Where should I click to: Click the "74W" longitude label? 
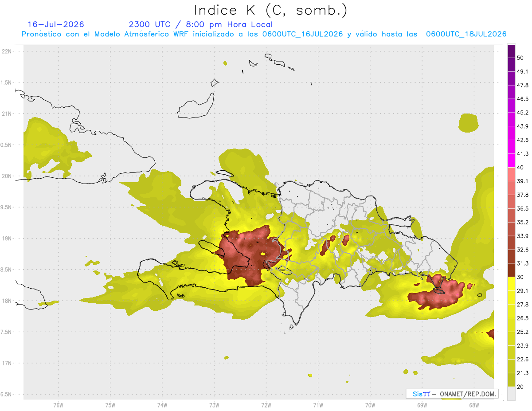click(x=162, y=406)
